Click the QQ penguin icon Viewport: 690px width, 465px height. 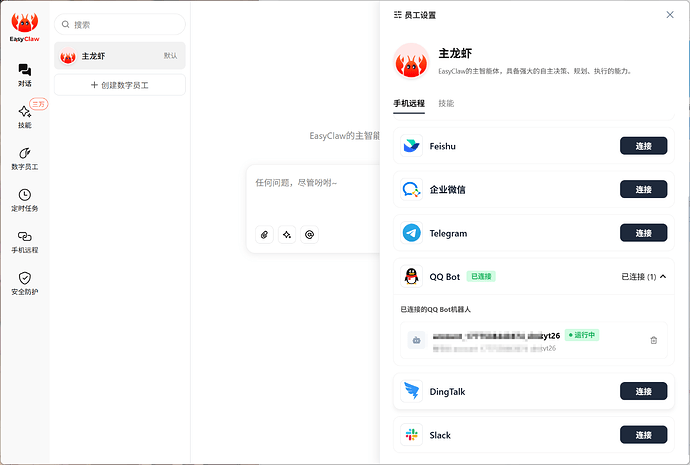pyautogui.click(x=411, y=276)
